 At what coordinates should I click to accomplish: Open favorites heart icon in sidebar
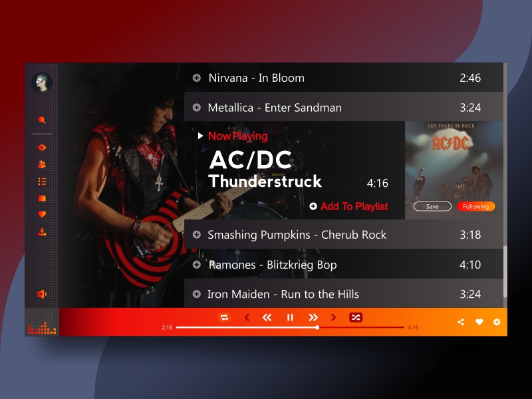42,214
